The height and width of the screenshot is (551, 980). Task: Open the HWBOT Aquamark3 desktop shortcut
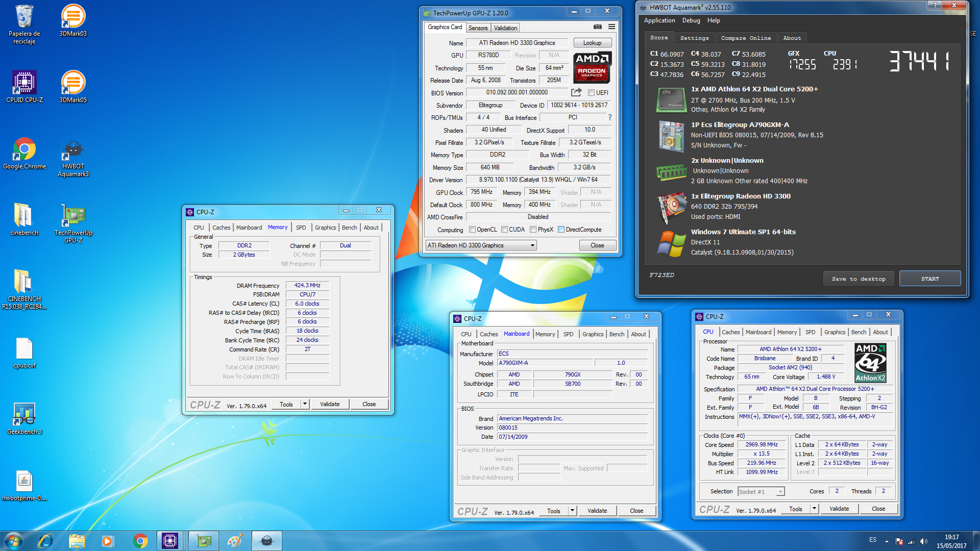pos(73,157)
